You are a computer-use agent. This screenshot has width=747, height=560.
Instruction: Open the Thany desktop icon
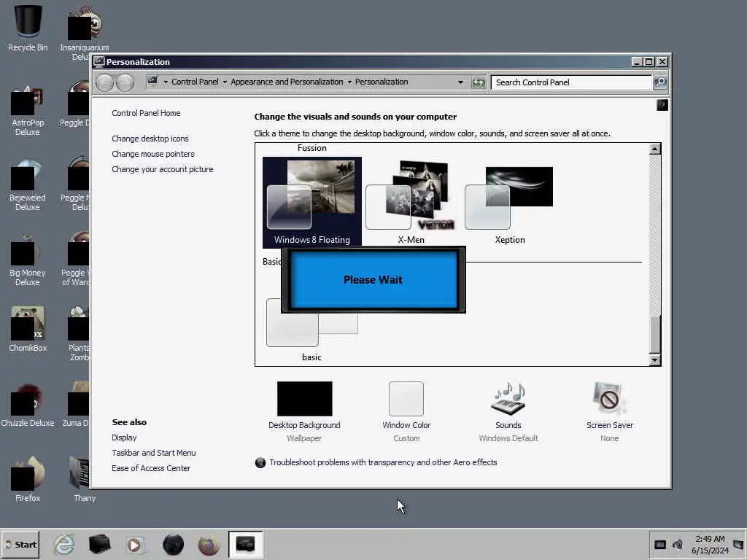(84, 479)
